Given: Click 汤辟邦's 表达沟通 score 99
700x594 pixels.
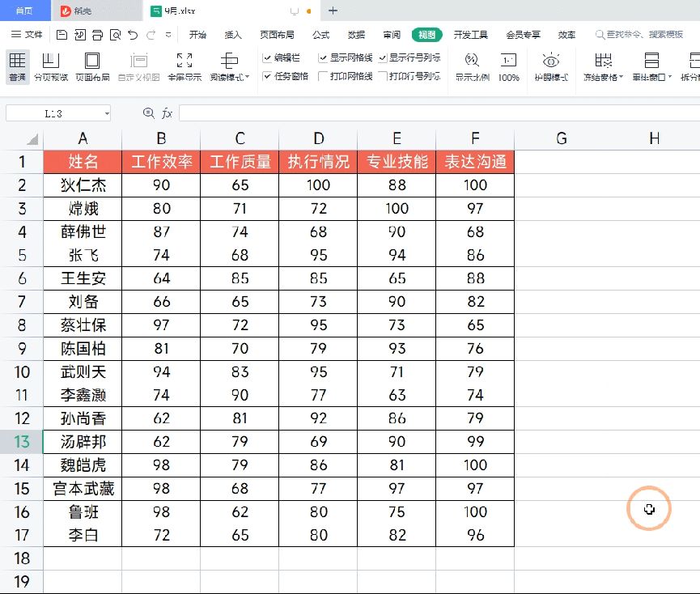Looking at the screenshot, I should pyautogui.click(x=475, y=442).
